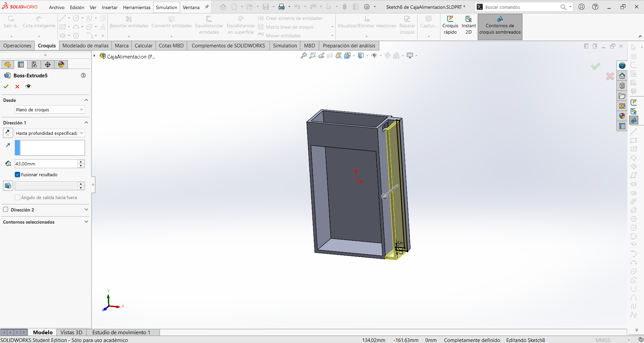Viewport: 644px width, 343px height.
Task: Open the DisplayManager appearance tab
Action: click(x=61, y=65)
